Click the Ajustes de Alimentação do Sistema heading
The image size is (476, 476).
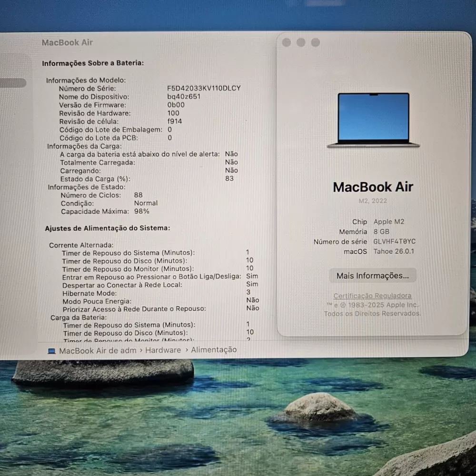(x=107, y=228)
